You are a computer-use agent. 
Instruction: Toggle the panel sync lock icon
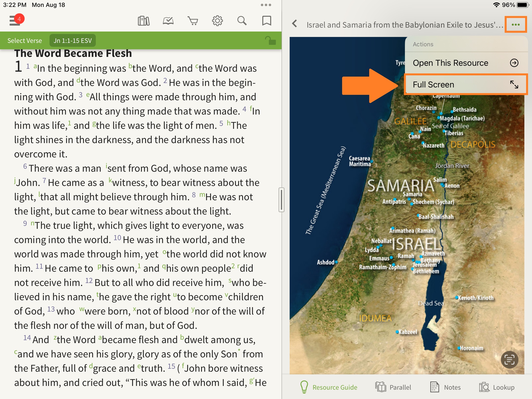[x=270, y=40]
